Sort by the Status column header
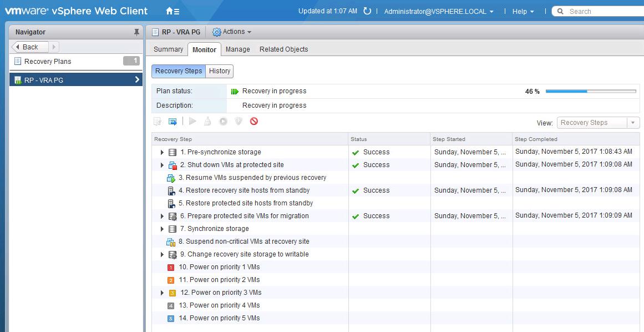This screenshot has height=332, width=644. pyautogui.click(x=389, y=139)
